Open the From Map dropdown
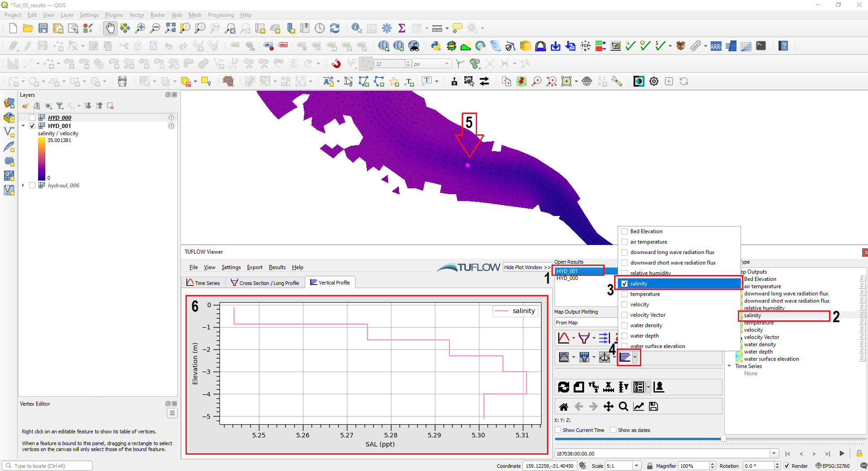Viewport: 868px width, 471px height. [585, 322]
